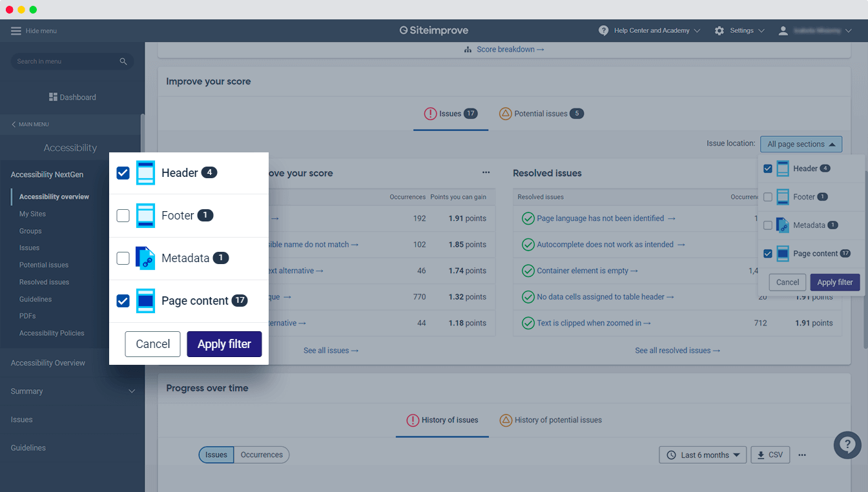Uncheck Header checkbox under All page sections dropdown

tap(768, 169)
